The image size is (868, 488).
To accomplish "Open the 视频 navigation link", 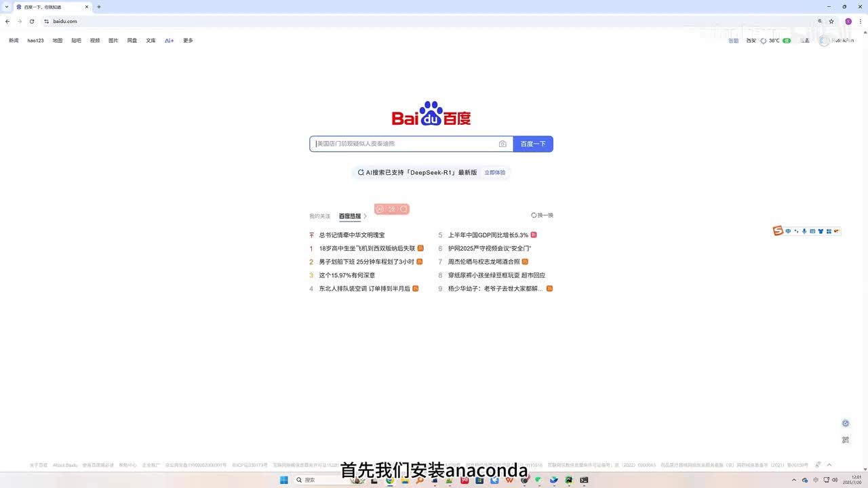I will pos(95,41).
